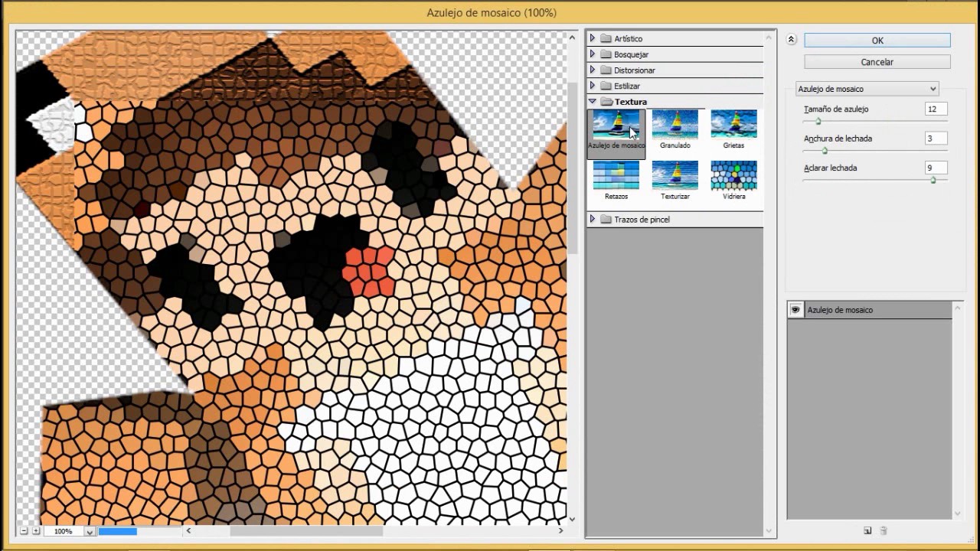Click the preview horizontal scrollbar thumb
This screenshot has height=551, width=980.
click(x=306, y=530)
